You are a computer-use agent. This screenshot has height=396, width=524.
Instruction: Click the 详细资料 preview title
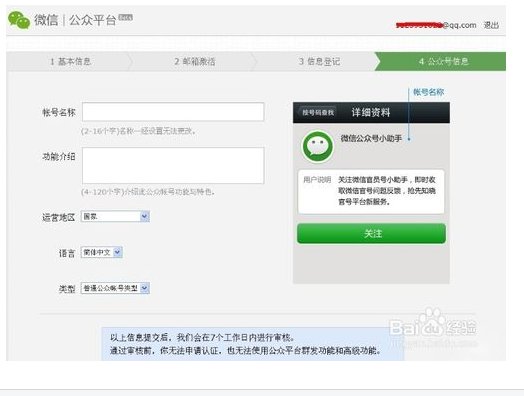coord(371,112)
